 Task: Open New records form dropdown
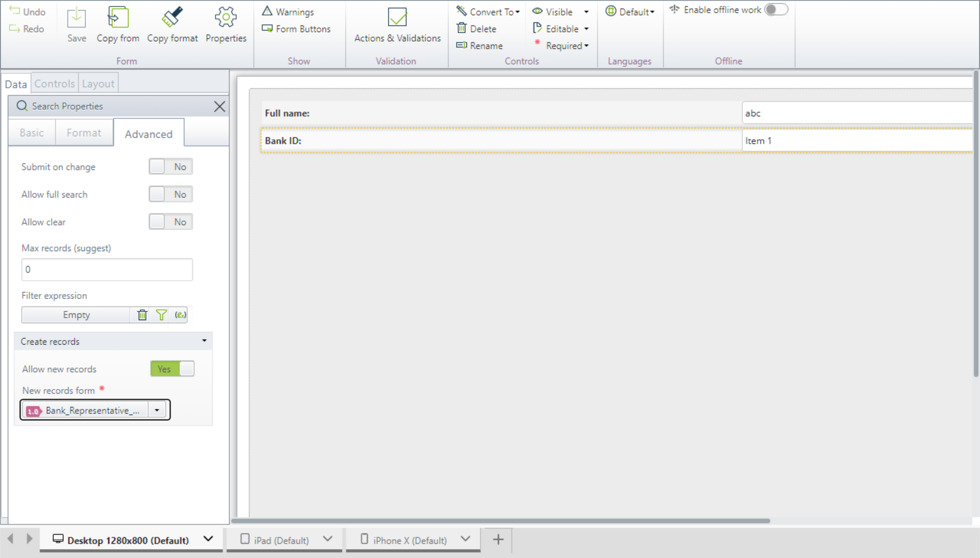(x=157, y=410)
